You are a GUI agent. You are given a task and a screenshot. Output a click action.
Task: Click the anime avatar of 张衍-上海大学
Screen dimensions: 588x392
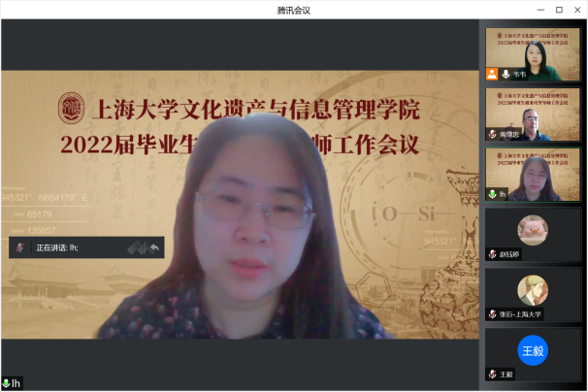(x=533, y=290)
